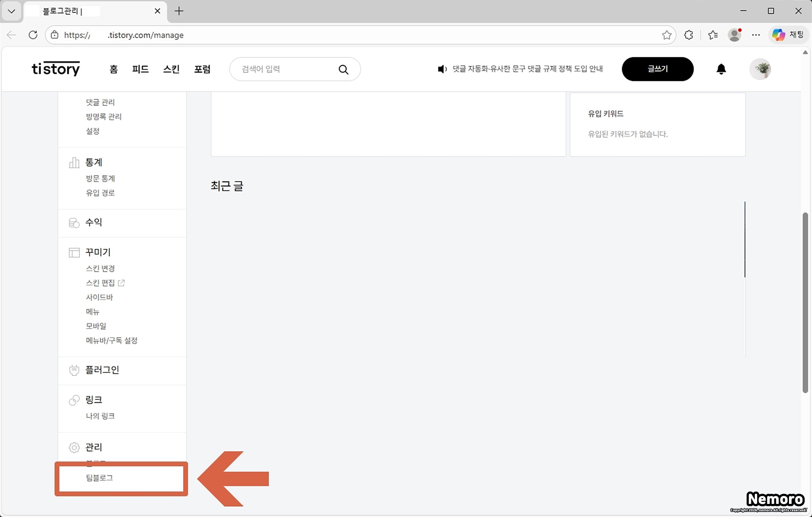812x517 pixels.
Task: Open browser extensions puzzle icon
Action: coord(689,35)
